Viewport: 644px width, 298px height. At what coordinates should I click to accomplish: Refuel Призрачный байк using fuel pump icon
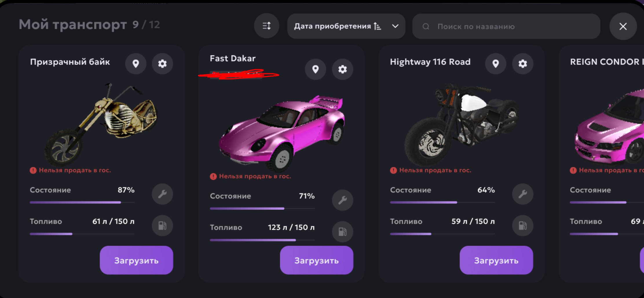(162, 226)
